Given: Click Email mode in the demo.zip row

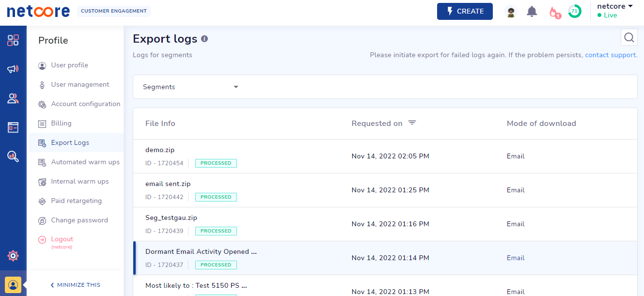Looking at the screenshot, I should 516,156.
